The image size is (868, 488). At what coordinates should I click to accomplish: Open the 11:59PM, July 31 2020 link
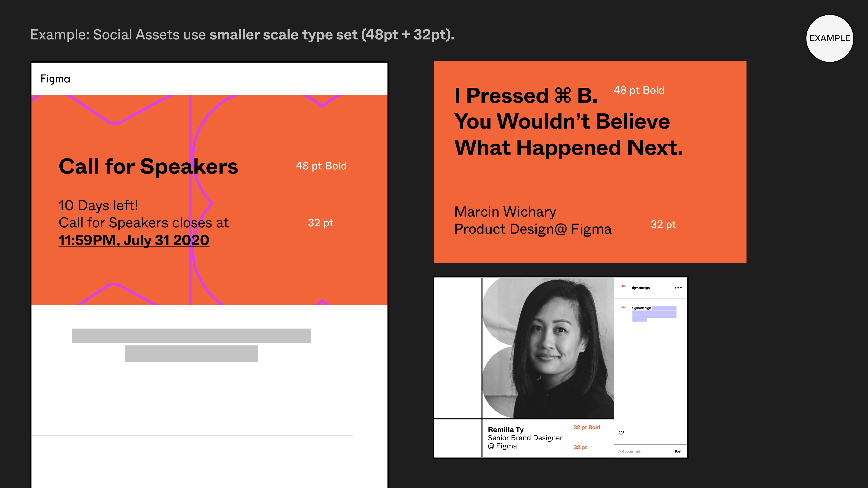coord(134,240)
